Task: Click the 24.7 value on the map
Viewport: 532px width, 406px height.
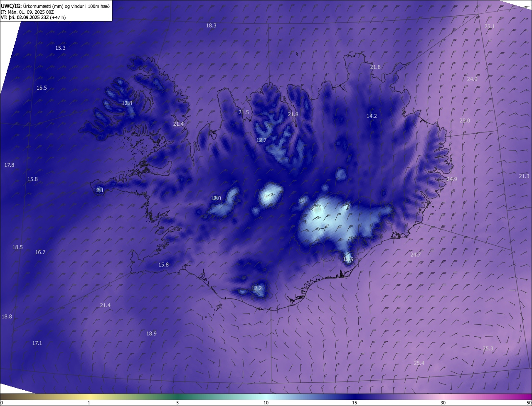Action: click(416, 254)
